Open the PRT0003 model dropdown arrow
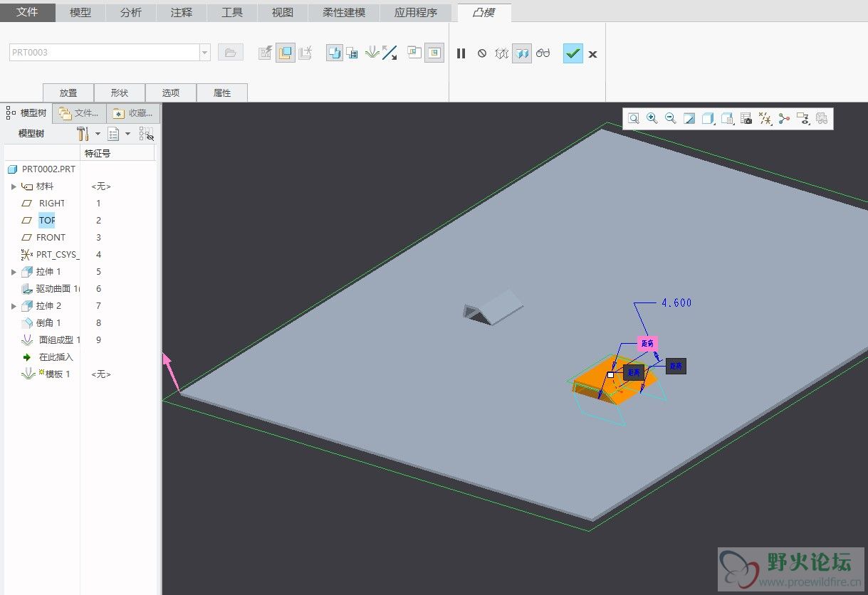The width and height of the screenshot is (868, 595). 205,53
